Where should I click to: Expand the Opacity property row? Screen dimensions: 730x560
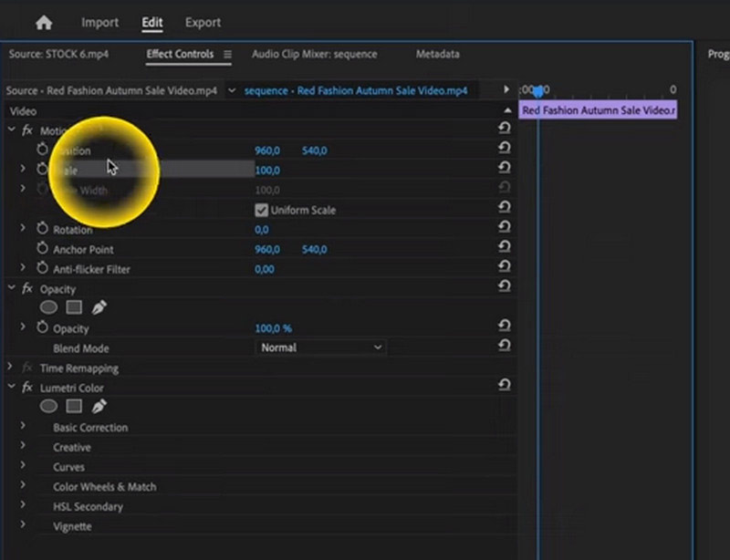(x=22, y=327)
